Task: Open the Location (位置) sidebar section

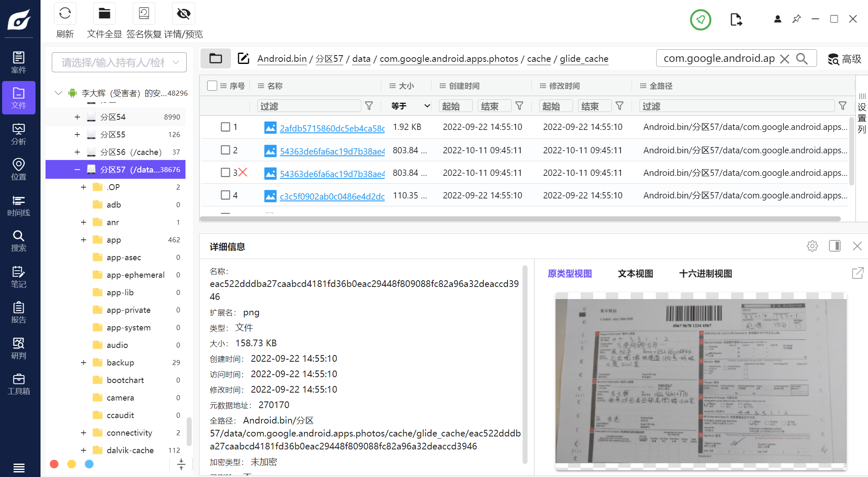Action: click(x=18, y=170)
